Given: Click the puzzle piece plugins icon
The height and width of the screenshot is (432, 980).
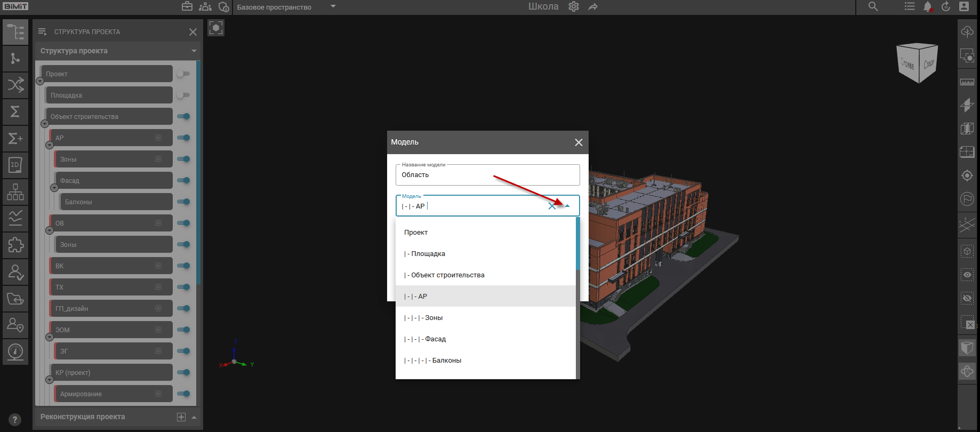Looking at the screenshot, I should 15,245.
